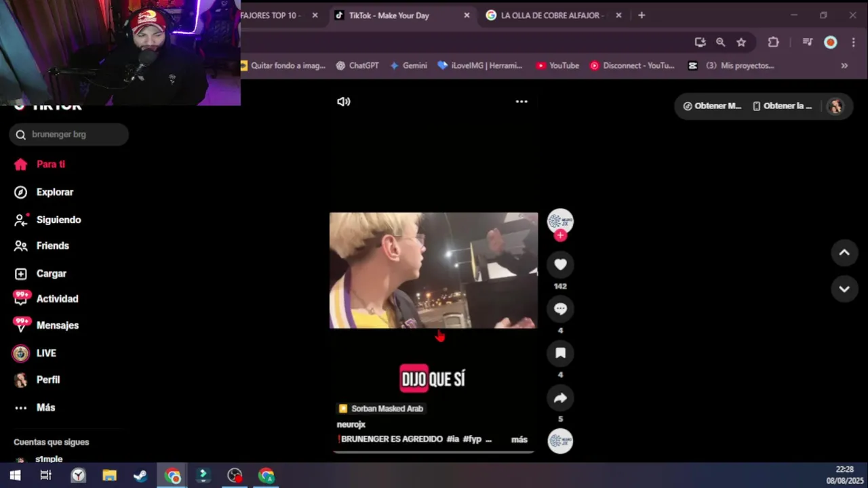
Task: Open Chrome media control icon
Action: (x=807, y=42)
